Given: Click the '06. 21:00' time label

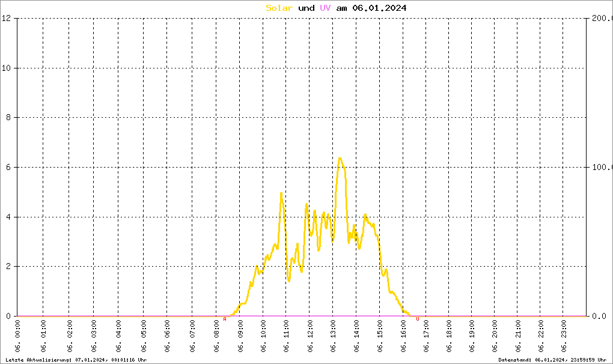Looking at the screenshot, I should [x=517, y=336].
